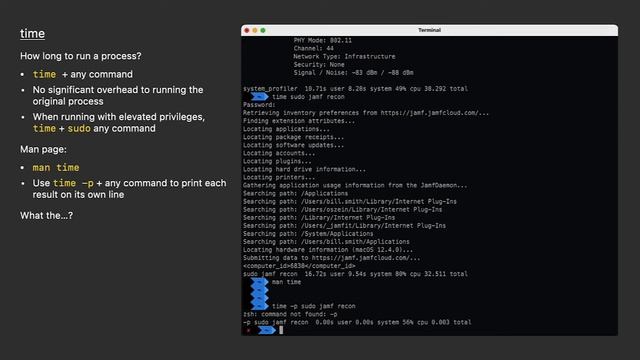
Task: Click the blue prompt arrow before 'man time' command
Action: coord(260,282)
